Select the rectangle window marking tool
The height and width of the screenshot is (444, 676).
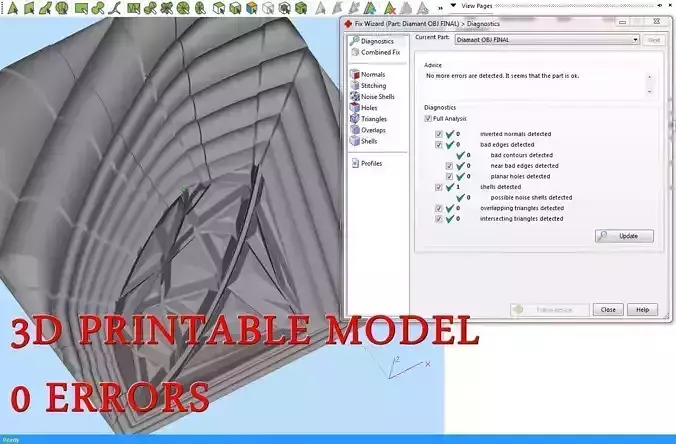[x=81, y=8]
